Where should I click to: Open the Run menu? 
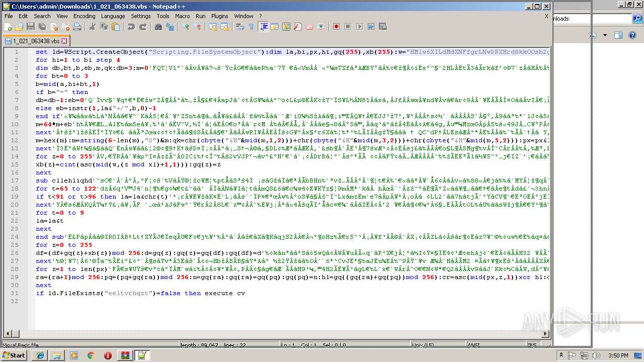click(x=200, y=16)
